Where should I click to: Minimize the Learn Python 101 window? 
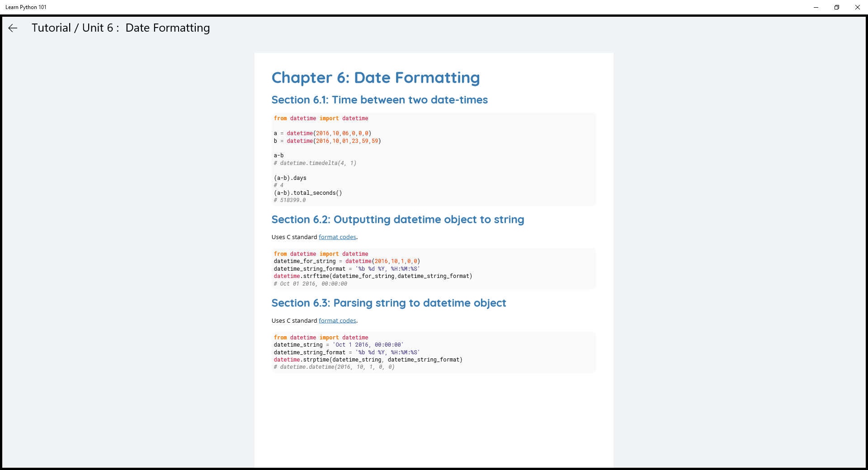point(816,7)
